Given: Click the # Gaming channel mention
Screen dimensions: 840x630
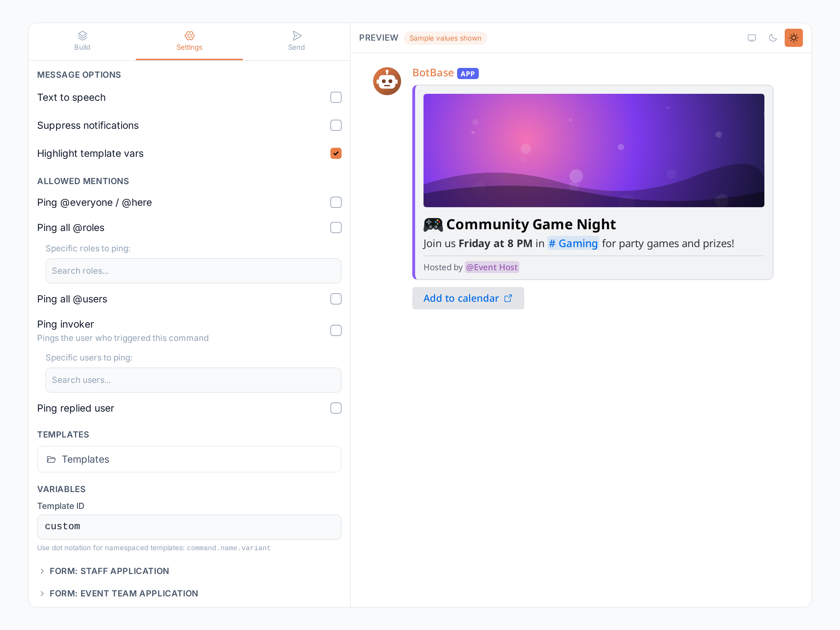Looking at the screenshot, I should click(573, 243).
